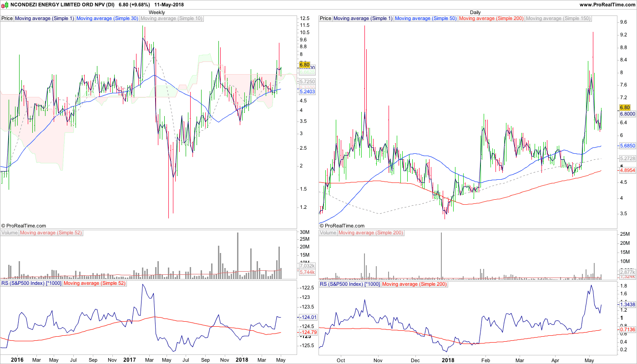Open Daily Moving average (Simple 150) label
Screen dimensions: 637x364
tap(558, 19)
